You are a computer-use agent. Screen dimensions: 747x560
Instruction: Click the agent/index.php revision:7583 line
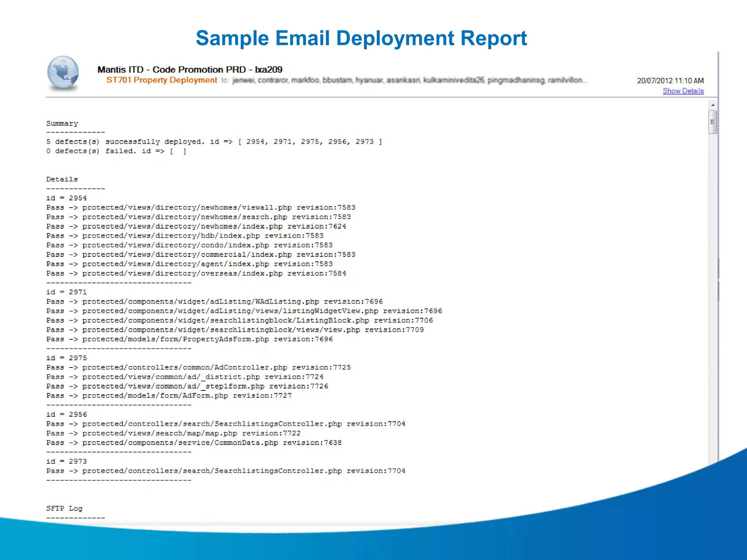189,264
